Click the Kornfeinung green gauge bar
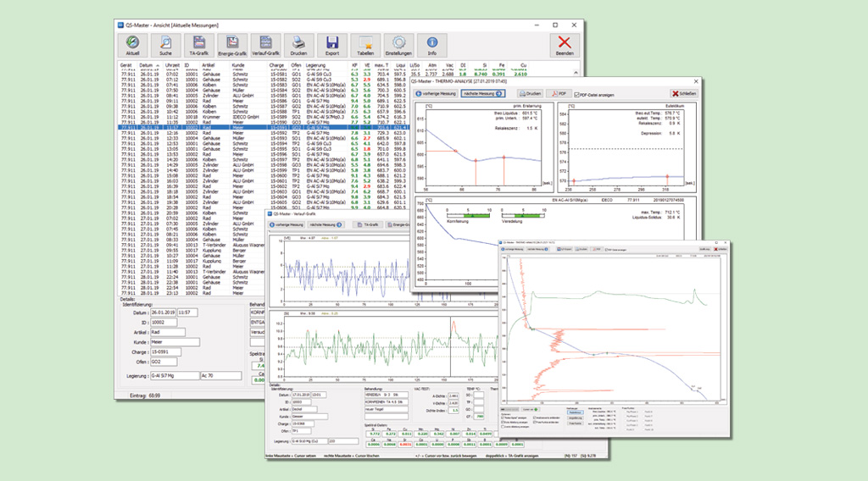The width and height of the screenshot is (868, 481). [468, 216]
